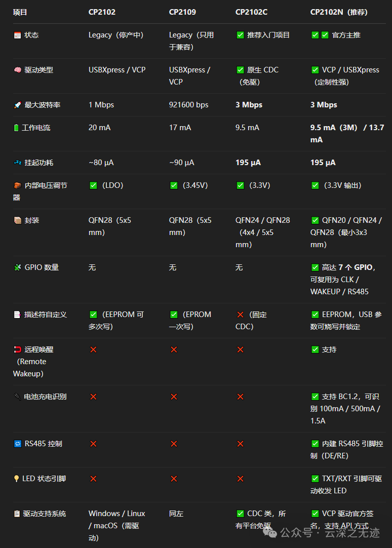Click the ~90 µA suspend power cell
This screenshot has height=548, width=392.
[x=182, y=163]
